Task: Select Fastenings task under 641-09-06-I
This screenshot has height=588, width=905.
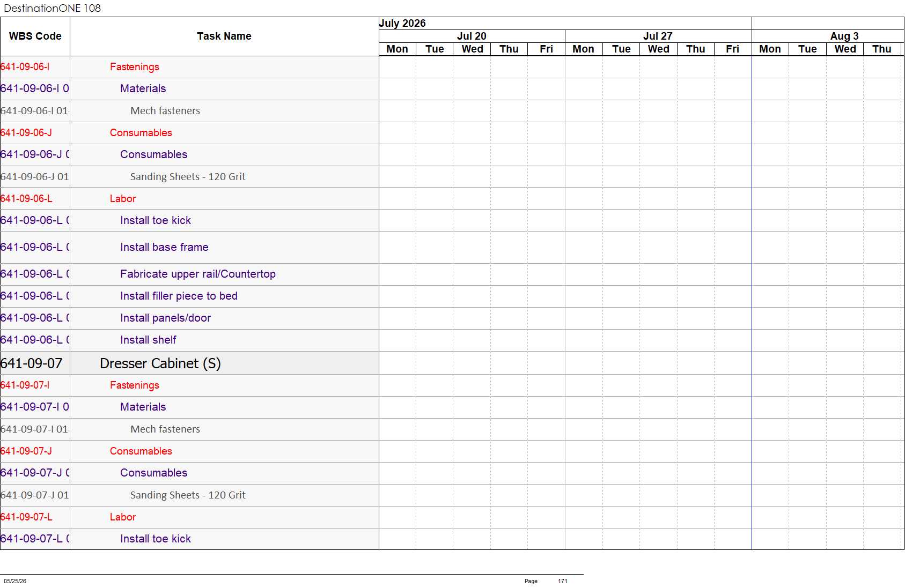Action: 135,67
